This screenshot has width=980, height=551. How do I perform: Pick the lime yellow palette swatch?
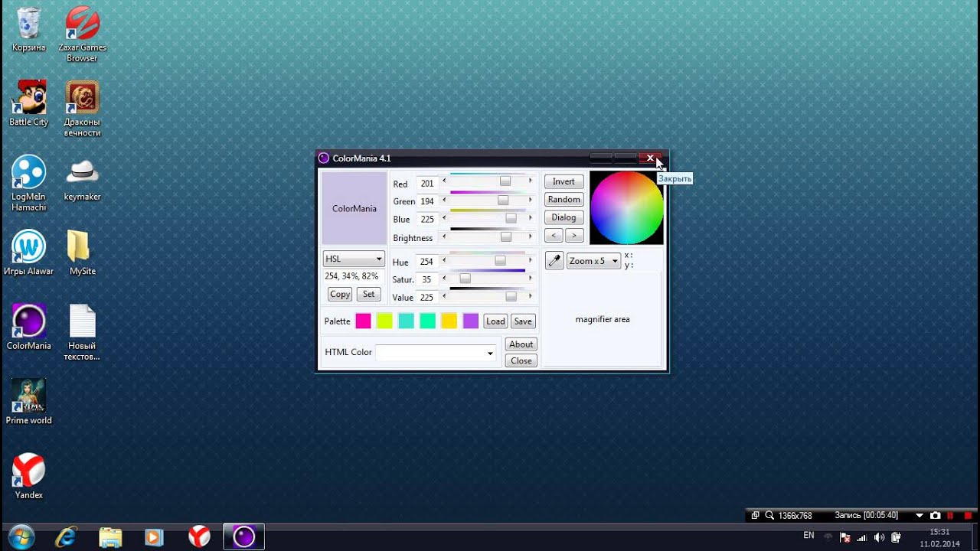coord(384,321)
